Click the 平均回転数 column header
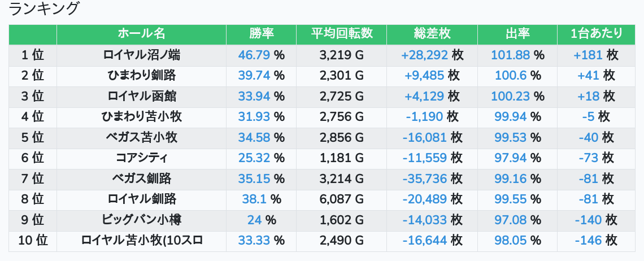 pyautogui.click(x=342, y=34)
